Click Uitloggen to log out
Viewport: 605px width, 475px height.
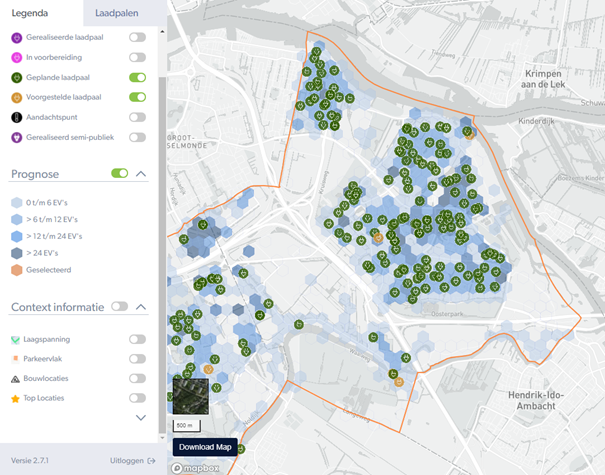click(131, 460)
